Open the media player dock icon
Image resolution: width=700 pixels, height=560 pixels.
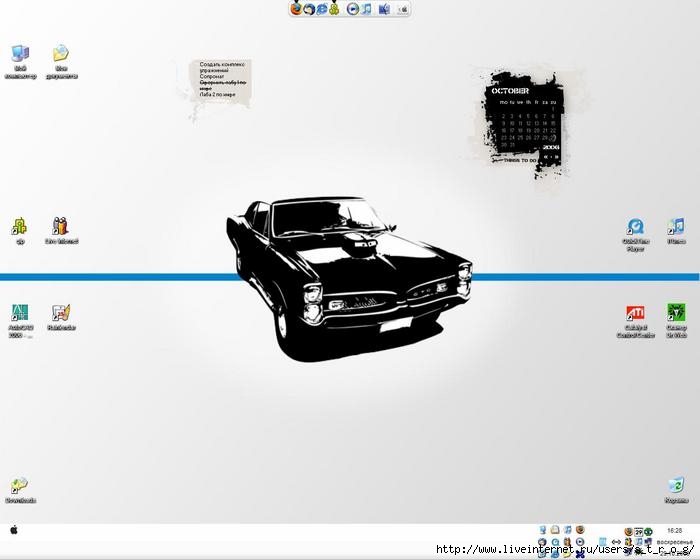(353, 9)
